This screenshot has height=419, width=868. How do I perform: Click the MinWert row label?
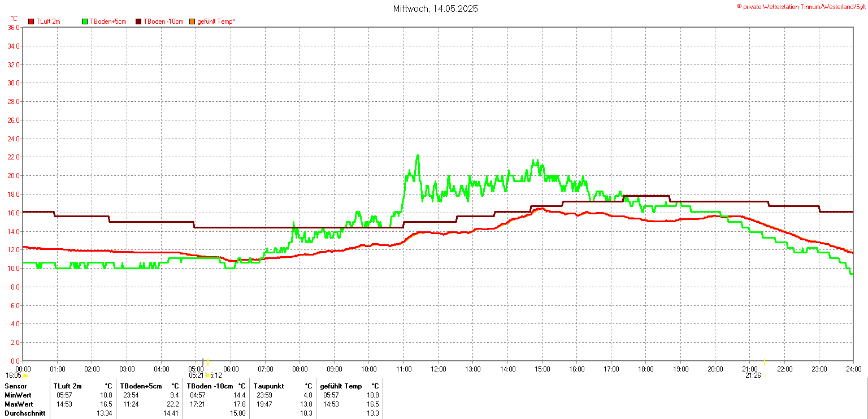pos(19,395)
